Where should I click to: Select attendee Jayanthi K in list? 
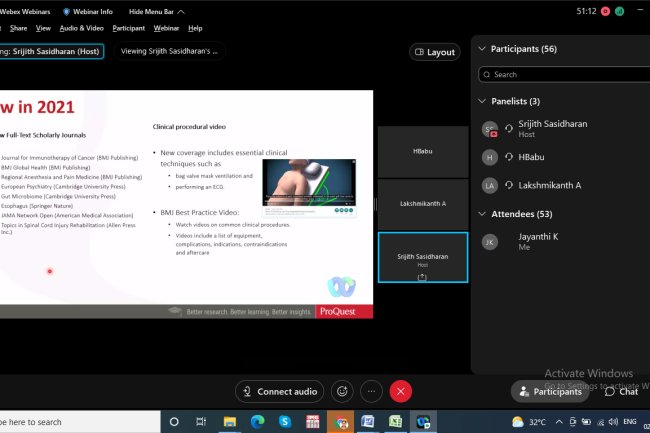coord(560,242)
